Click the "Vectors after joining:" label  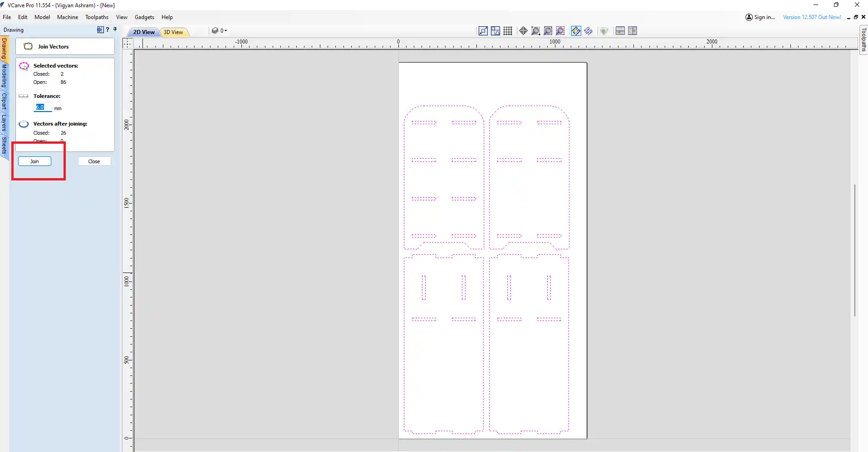tap(60, 124)
